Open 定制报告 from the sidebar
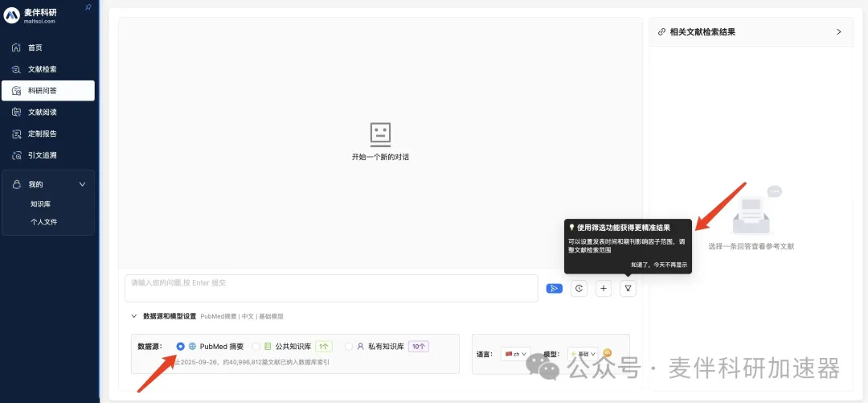 (x=42, y=134)
